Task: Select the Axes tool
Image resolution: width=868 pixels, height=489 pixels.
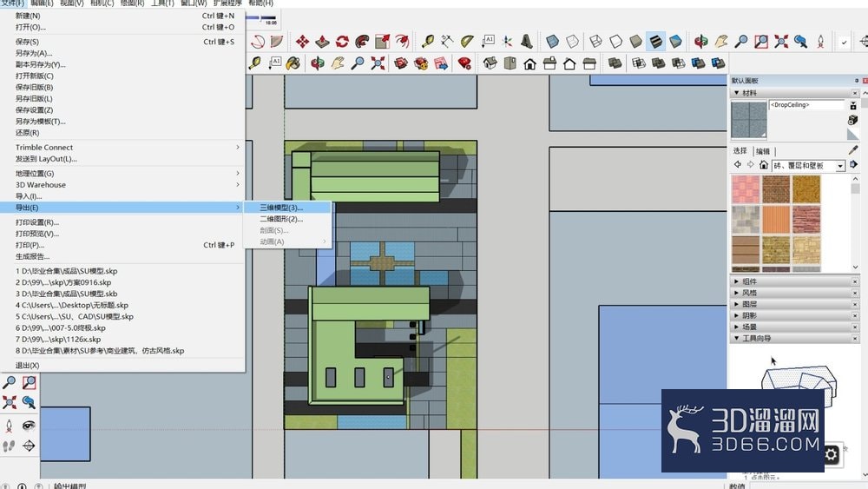Action: (x=507, y=42)
